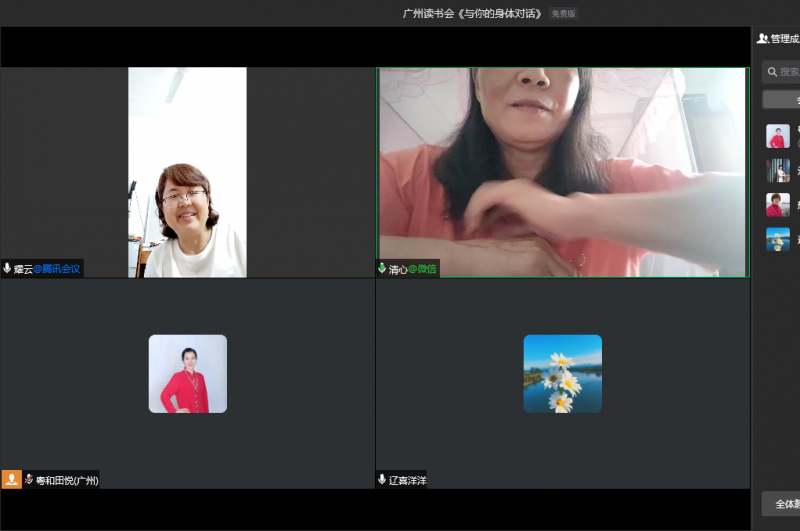Click the 全体 mute-all button at panel bottom
The width and height of the screenshot is (800, 531).
point(781,503)
